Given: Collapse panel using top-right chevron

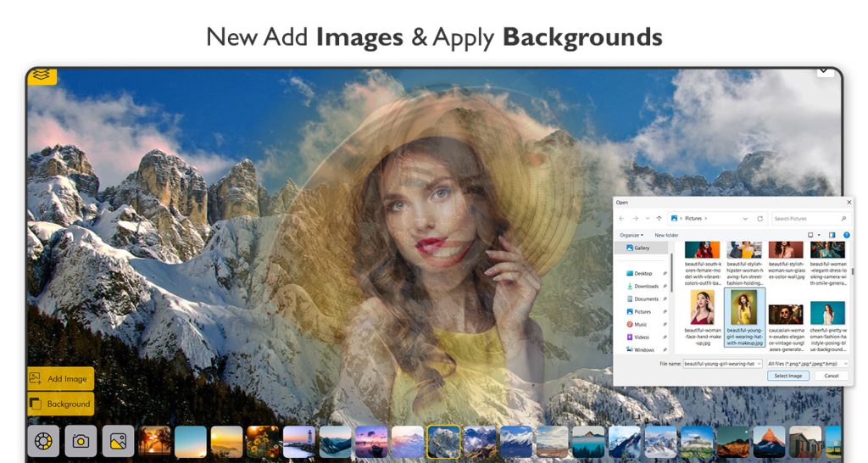Looking at the screenshot, I should point(825,71).
